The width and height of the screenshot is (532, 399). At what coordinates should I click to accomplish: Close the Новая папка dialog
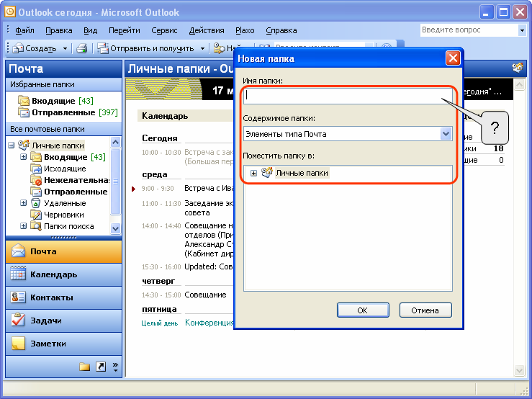[x=453, y=58]
